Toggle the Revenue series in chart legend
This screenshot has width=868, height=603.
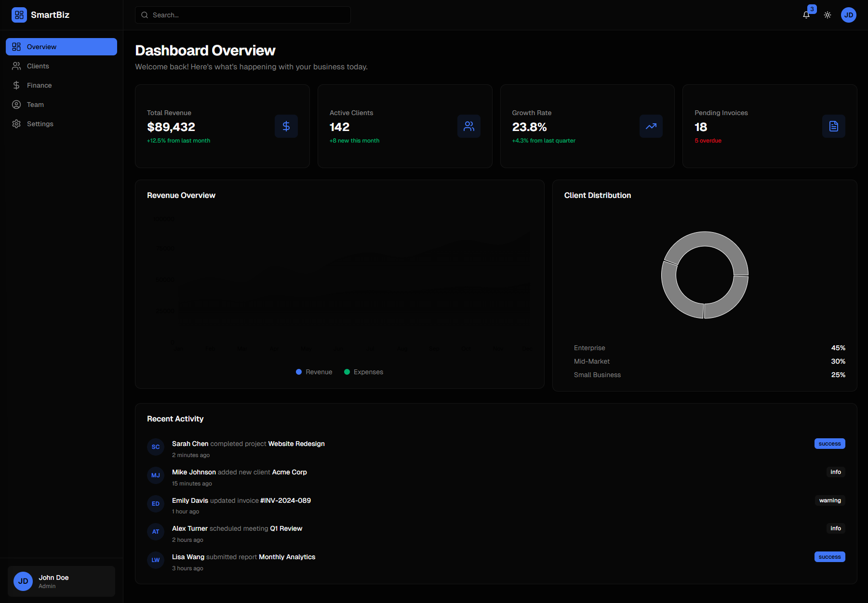[314, 371]
